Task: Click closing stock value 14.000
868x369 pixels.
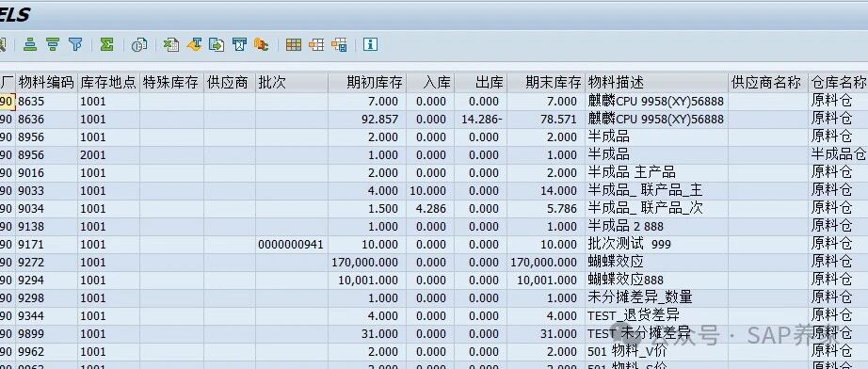Action: [545, 191]
